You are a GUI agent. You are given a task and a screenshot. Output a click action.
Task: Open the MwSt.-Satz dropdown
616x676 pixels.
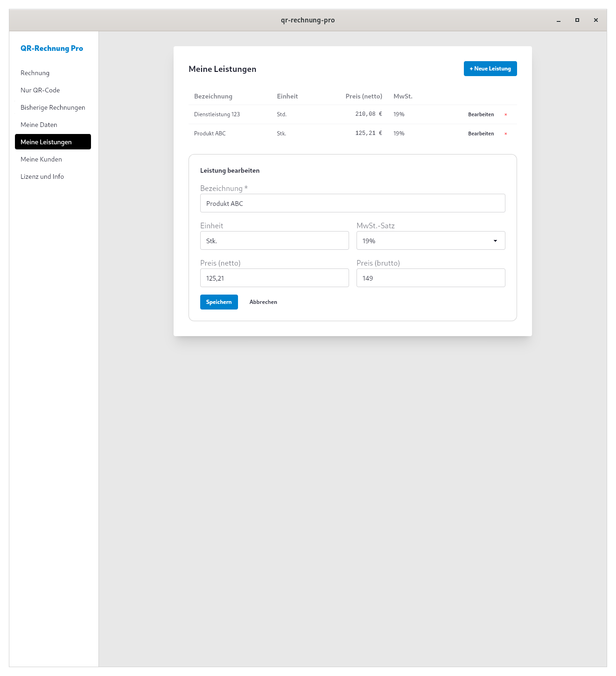[x=430, y=240]
